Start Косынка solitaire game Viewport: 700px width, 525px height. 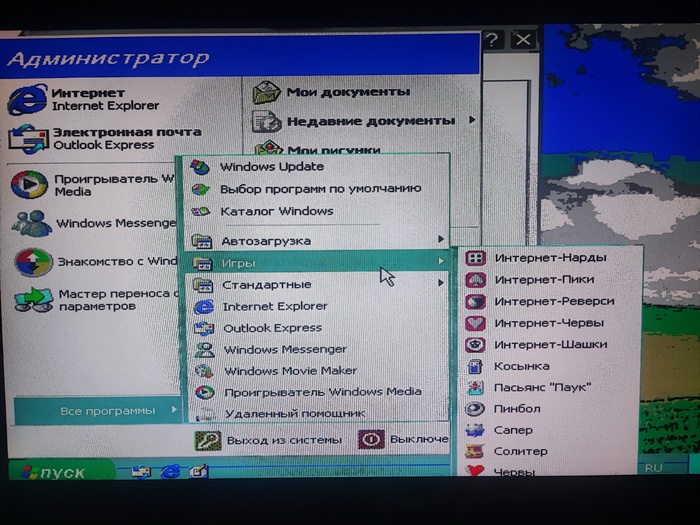pos(521,366)
